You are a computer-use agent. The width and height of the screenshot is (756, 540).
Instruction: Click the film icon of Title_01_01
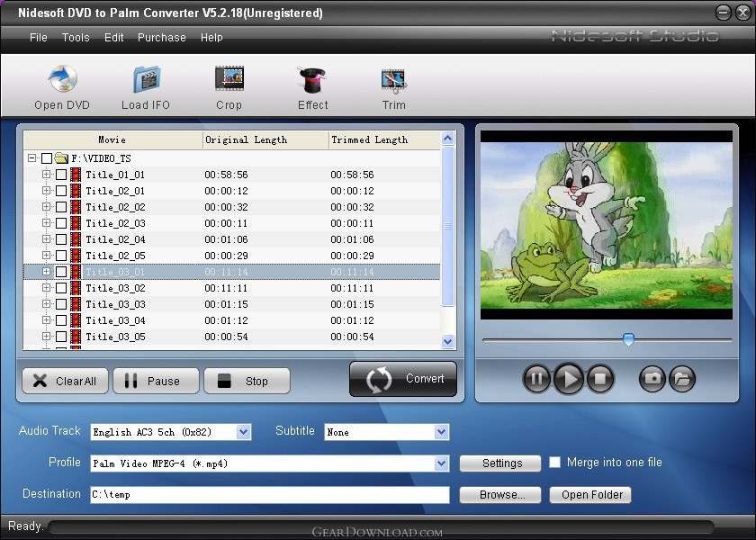(76, 175)
